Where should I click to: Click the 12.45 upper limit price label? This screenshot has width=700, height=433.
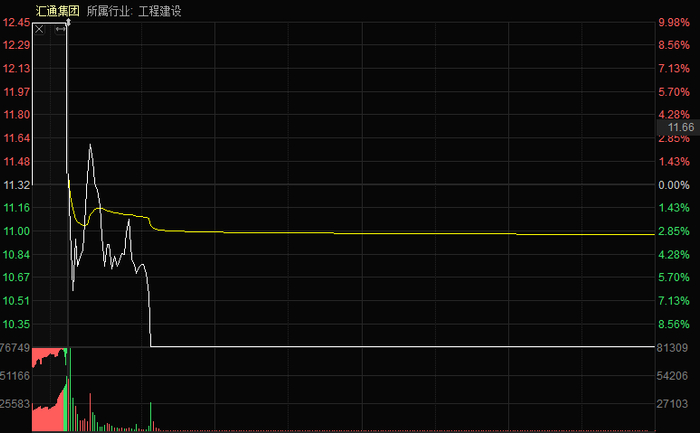[17, 22]
